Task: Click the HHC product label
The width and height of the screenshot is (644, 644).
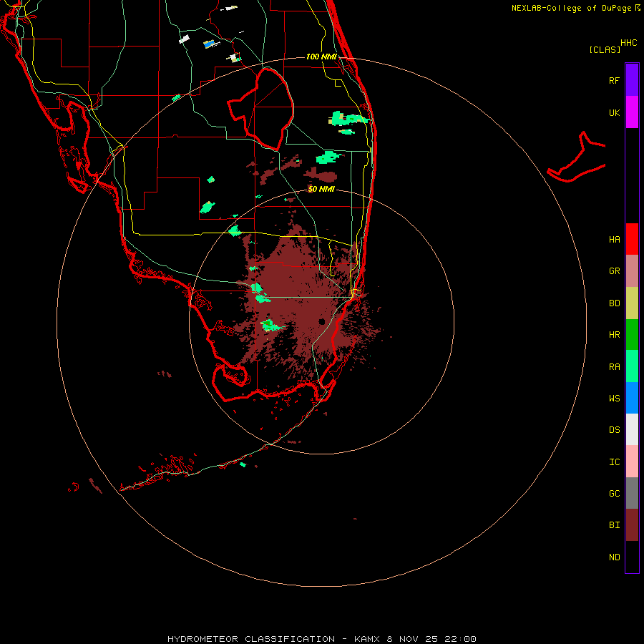Action: [628, 43]
